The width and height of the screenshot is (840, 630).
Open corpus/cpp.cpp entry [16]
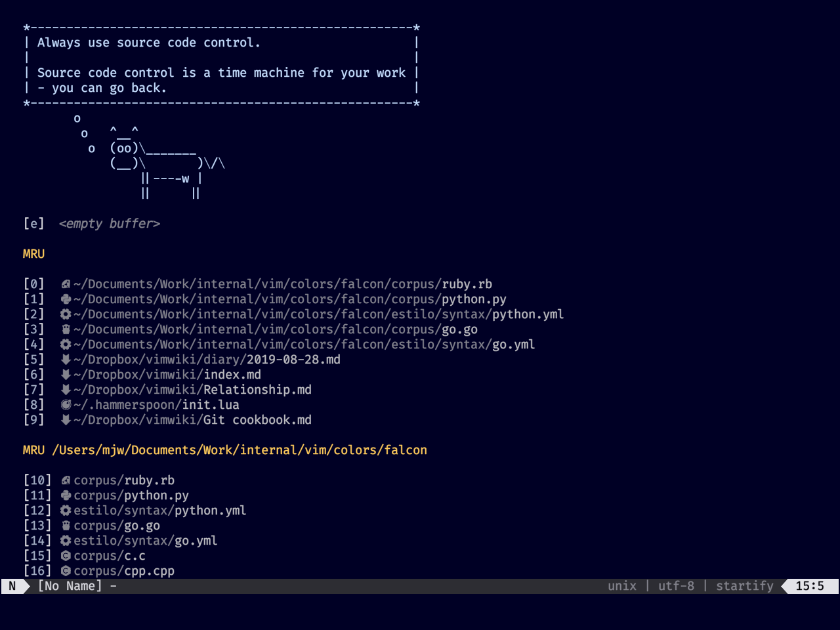coord(124,571)
